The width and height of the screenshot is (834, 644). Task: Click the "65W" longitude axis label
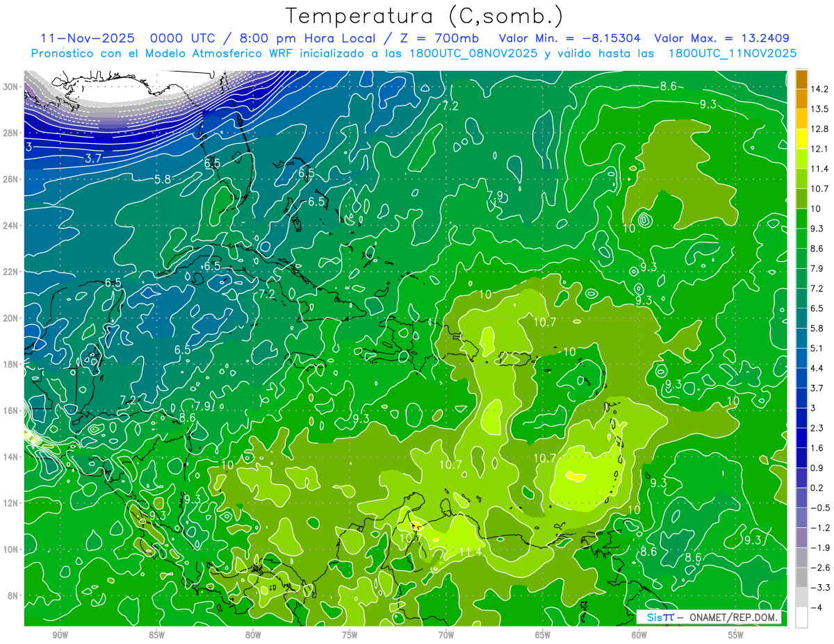[x=543, y=636]
